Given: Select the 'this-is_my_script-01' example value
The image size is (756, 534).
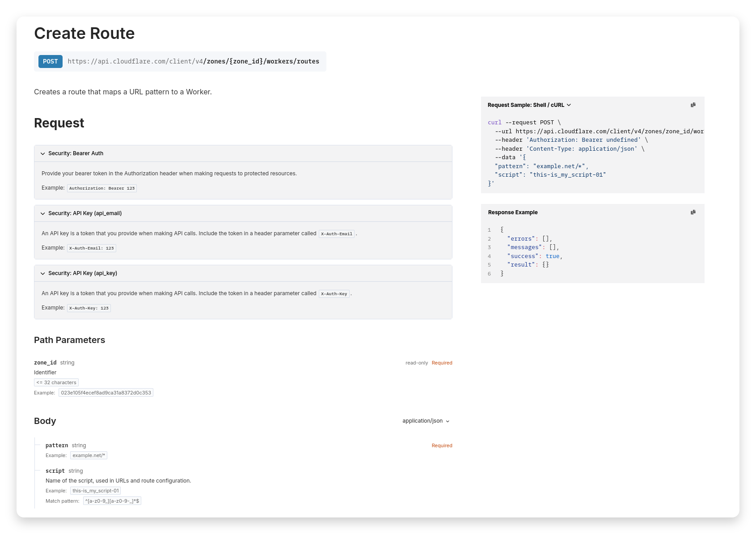Looking at the screenshot, I should 96,491.
